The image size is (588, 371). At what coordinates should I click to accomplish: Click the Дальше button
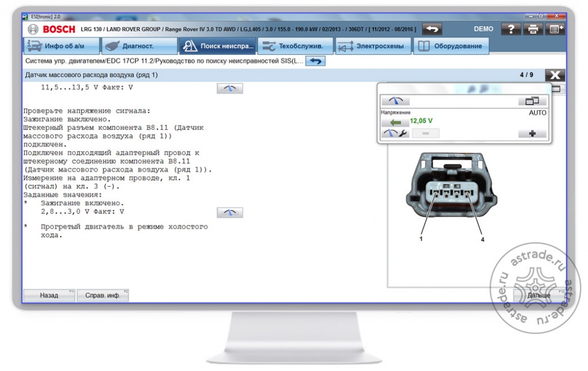(x=539, y=295)
